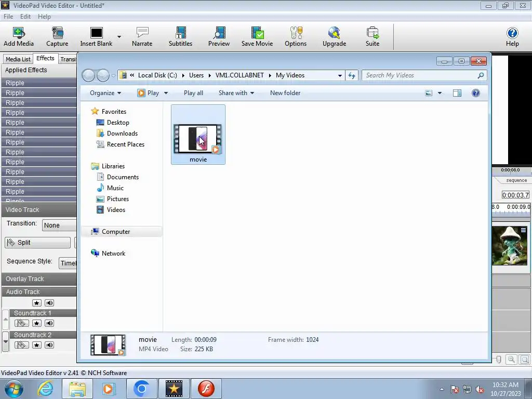The width and height of the screenshot is (532, 399).
Task: Open explorer help question mark icon
Action: click(x=476, y=93)
